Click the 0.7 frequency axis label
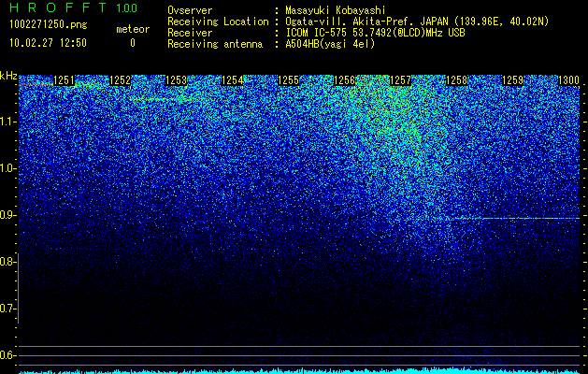 [x=7, y=309]
